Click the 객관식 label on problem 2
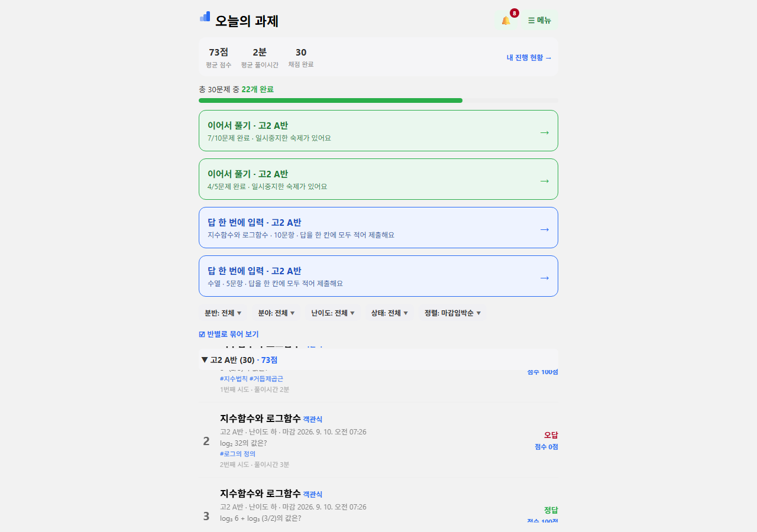Screen dimensions: 757x532 pyautogui.click(x=313, y=419)
